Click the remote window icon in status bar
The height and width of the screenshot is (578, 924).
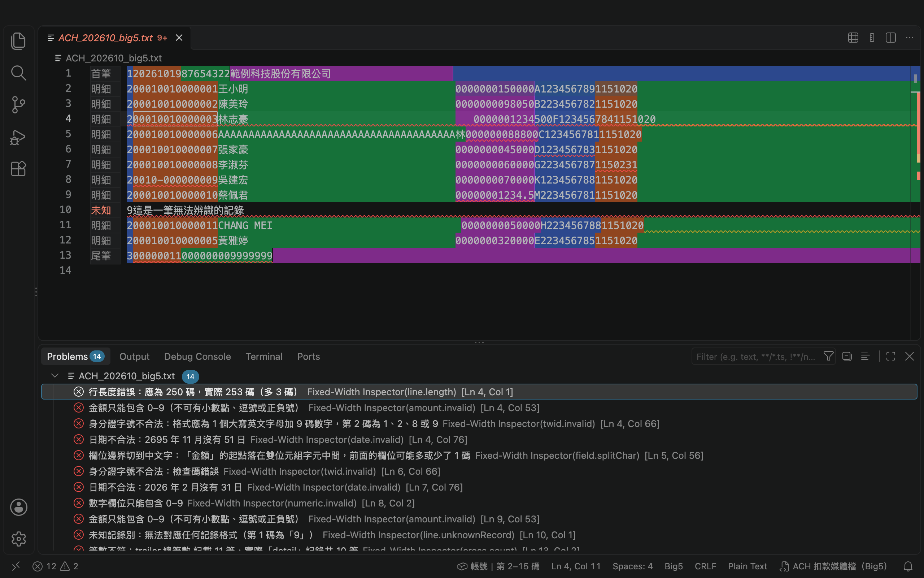pyautogui.click(x=16, y=566)
